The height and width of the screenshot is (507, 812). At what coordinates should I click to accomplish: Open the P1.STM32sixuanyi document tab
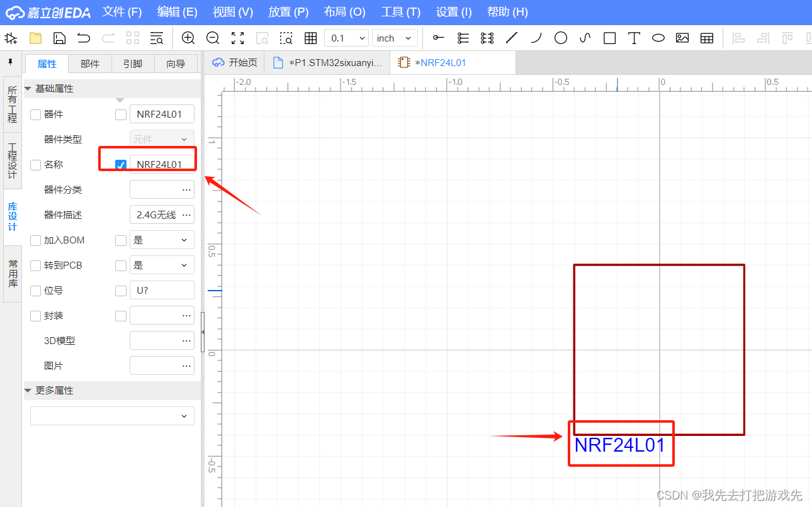pyautogui.click(x=327, y=63)
